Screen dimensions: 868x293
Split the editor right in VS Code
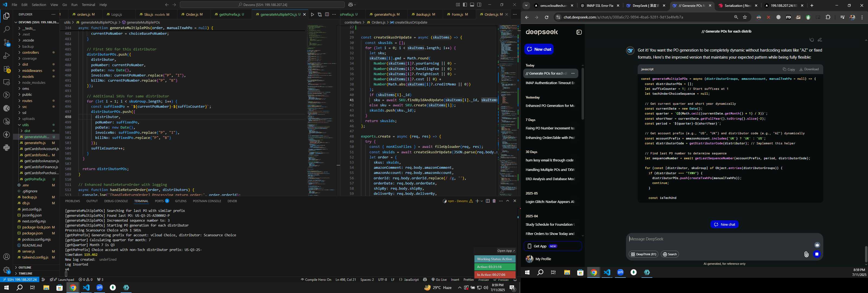[327, 14]
